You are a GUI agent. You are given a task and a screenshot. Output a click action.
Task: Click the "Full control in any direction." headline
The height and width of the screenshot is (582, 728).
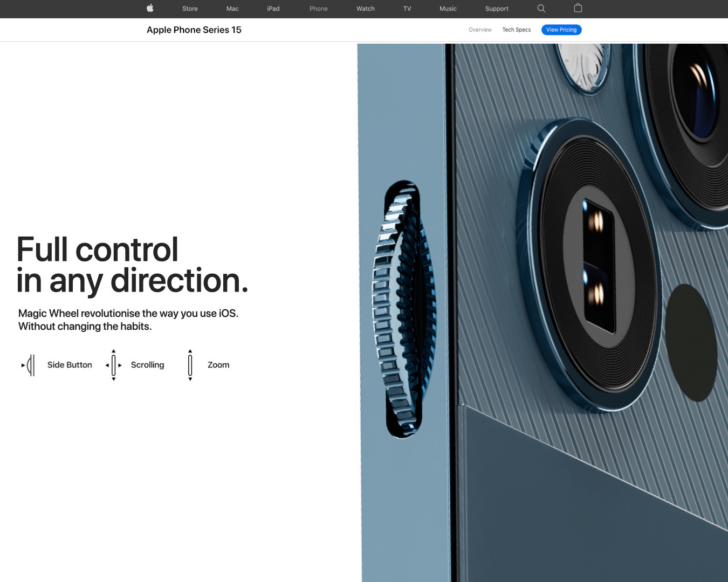pos(133,265)
